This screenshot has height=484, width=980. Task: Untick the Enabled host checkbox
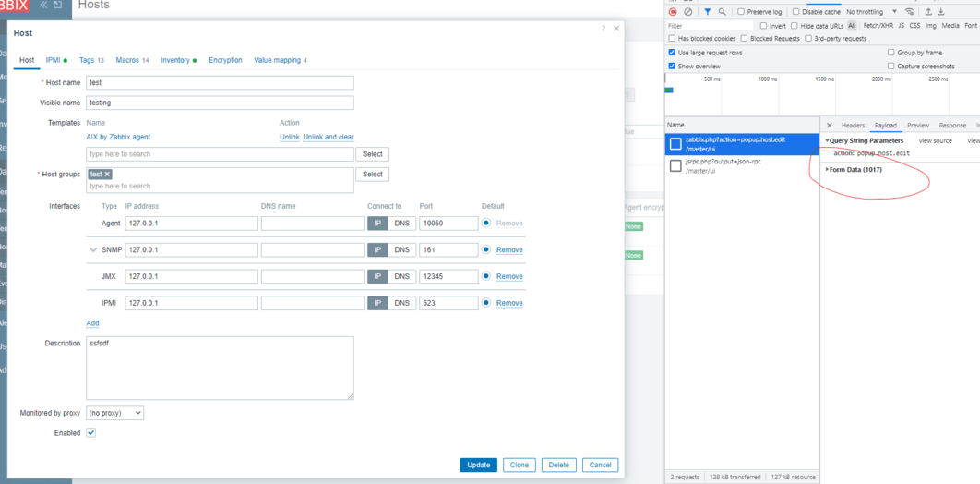(90, 432)
